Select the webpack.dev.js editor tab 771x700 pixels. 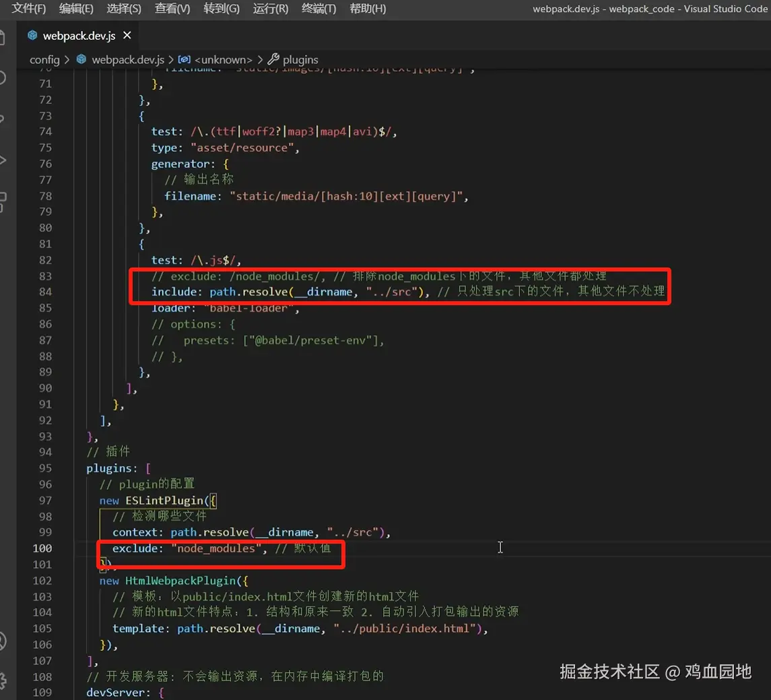pos(79,36)
